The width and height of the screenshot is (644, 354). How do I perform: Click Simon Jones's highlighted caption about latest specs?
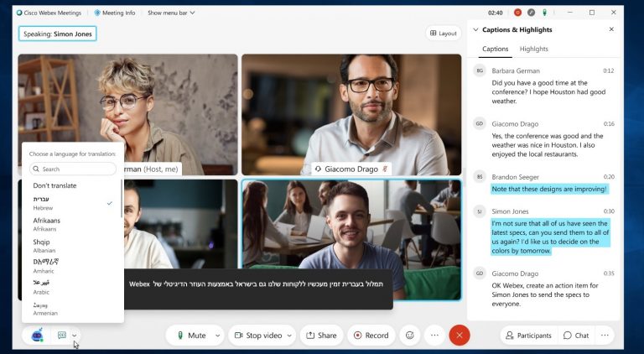coord(550,237)
